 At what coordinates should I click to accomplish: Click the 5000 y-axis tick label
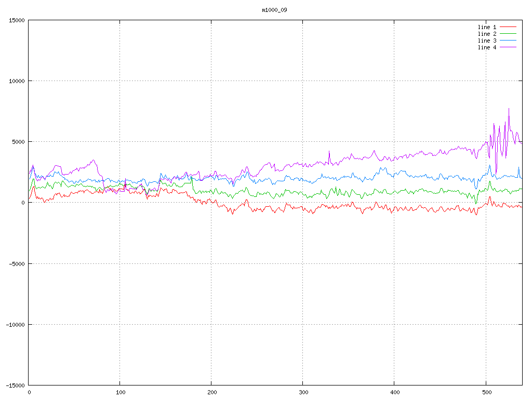click(x=18, y=142)
